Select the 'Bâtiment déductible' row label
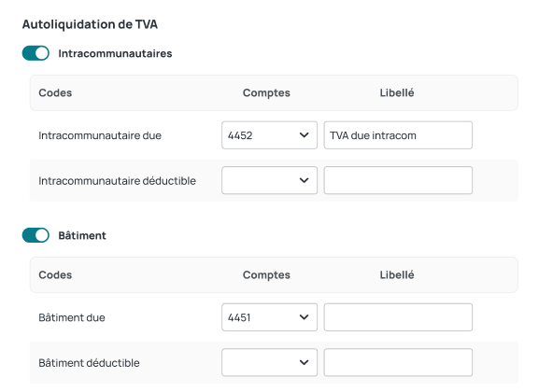This screenshot has height=392, width=553. click(x=89, y=363)
